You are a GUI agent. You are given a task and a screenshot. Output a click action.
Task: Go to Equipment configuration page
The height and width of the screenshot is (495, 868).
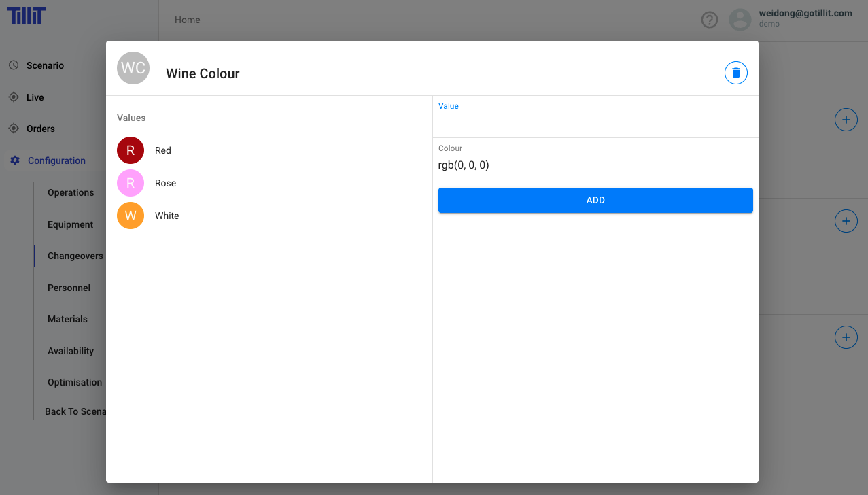70,224
